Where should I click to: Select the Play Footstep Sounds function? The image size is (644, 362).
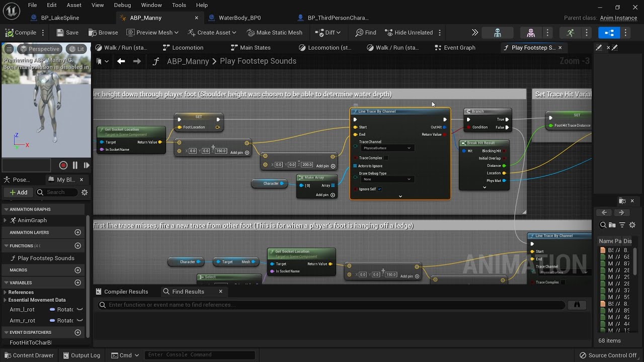click(x=45, y=258)
